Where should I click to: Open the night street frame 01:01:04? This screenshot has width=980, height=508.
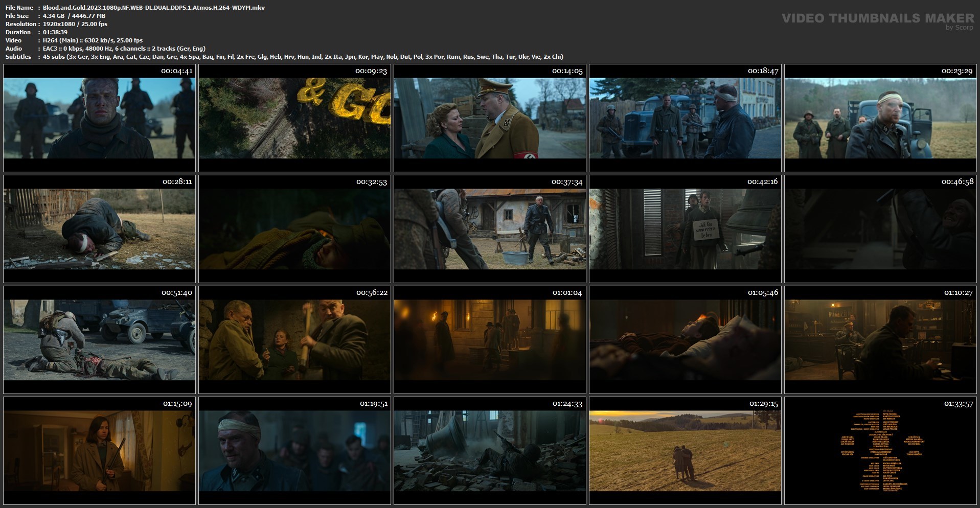tap(490, 340)
